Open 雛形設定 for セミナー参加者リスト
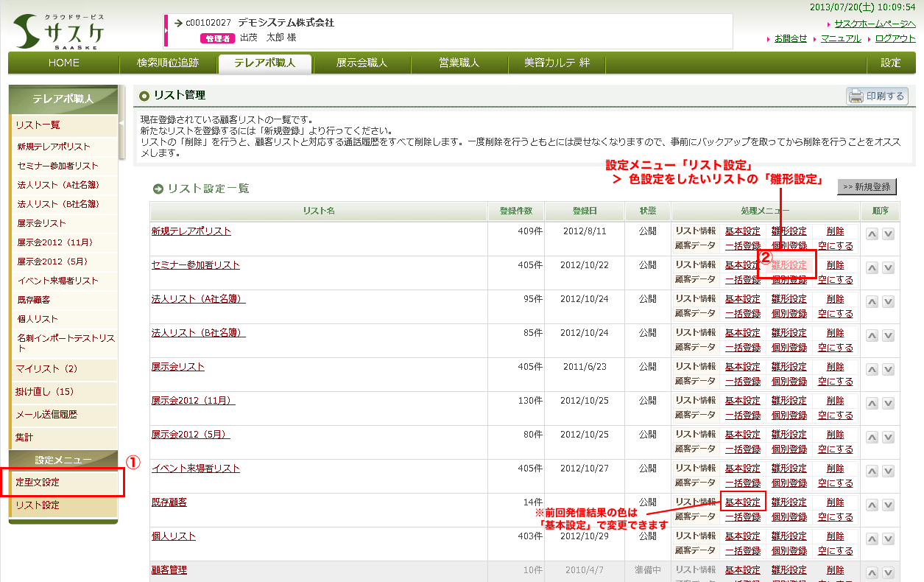Screen dimensions: 924x582 pos(789,265)
